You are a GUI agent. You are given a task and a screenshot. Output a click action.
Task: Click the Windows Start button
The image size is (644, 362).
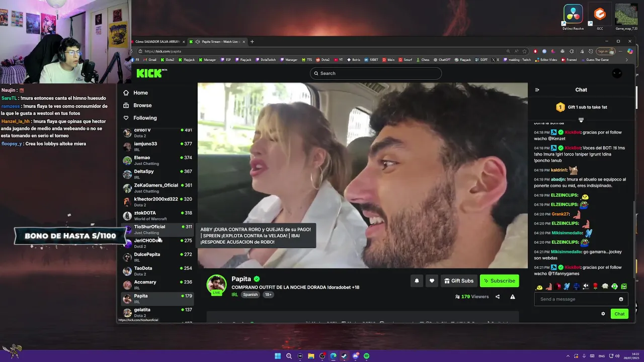(278, 356)
